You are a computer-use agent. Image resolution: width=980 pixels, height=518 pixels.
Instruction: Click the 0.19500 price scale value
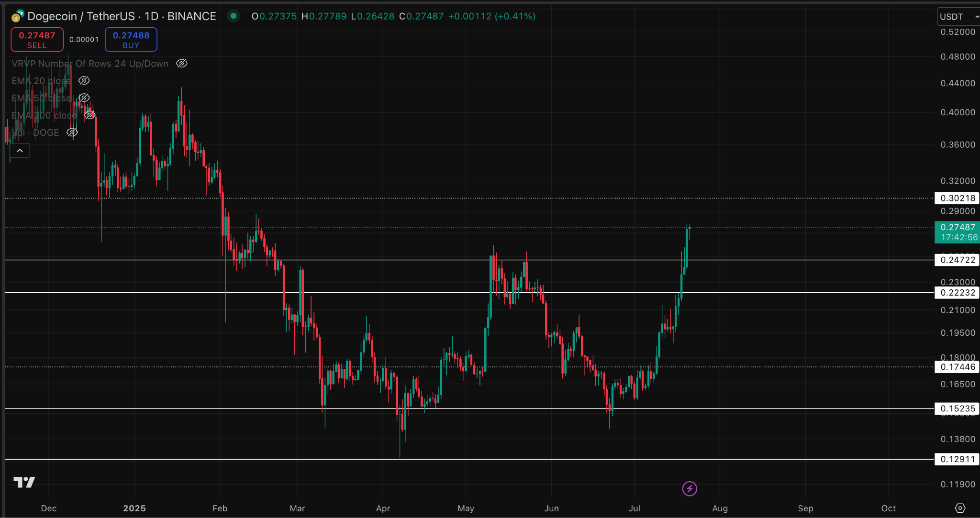point(958,333)
